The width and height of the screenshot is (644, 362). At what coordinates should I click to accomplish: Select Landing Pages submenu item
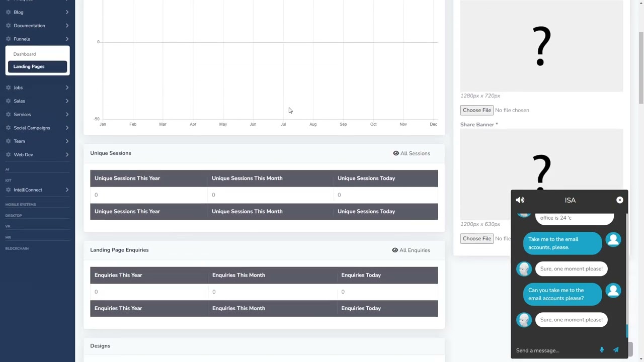(37, 66)
